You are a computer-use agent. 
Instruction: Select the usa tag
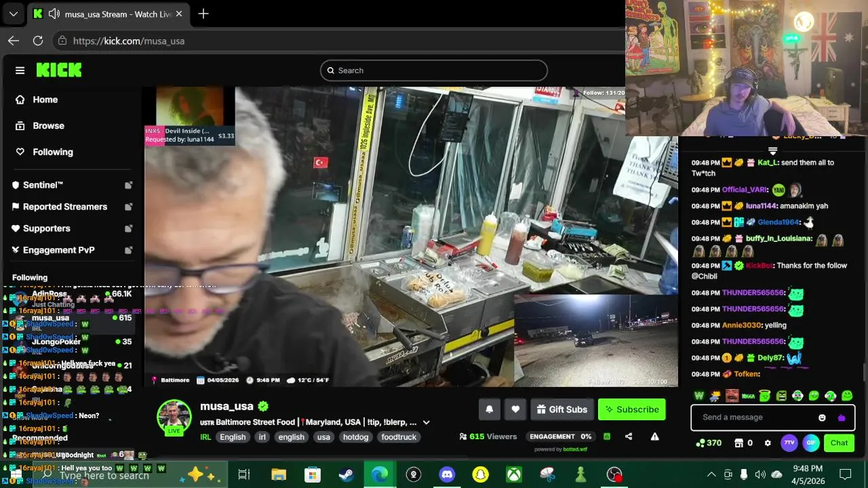[323, 437]
